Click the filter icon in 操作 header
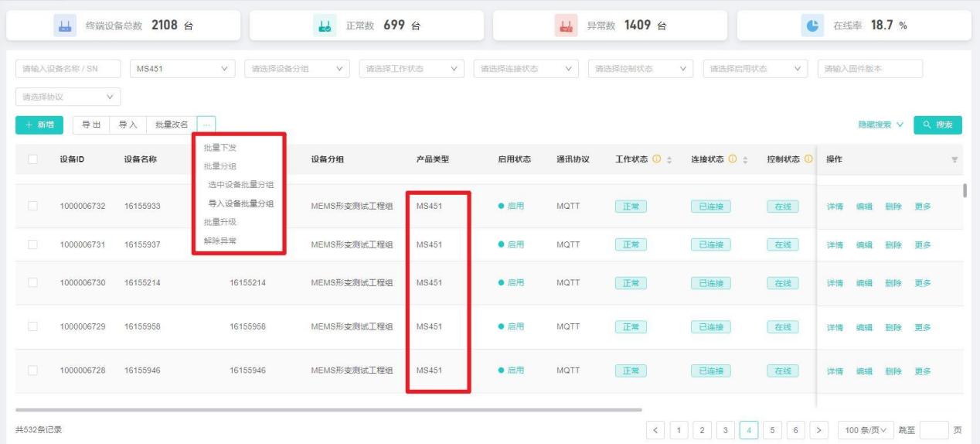980x444 pixels. coord(954,159)
